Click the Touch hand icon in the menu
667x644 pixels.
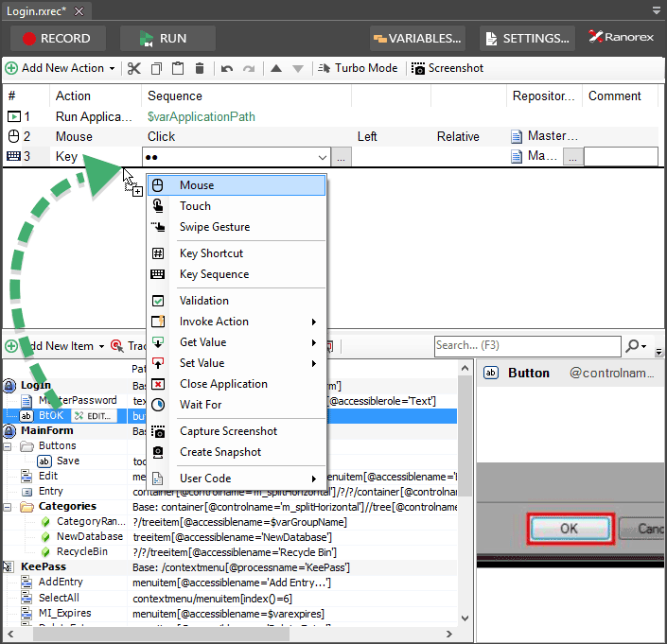(158, 206)
